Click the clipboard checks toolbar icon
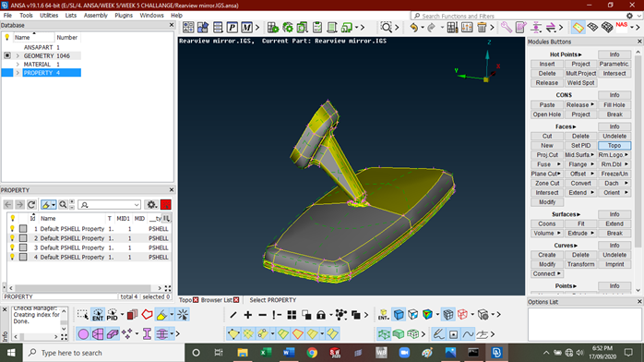Image resolution: width=644 pixels, height=362 pixels. 317,28
